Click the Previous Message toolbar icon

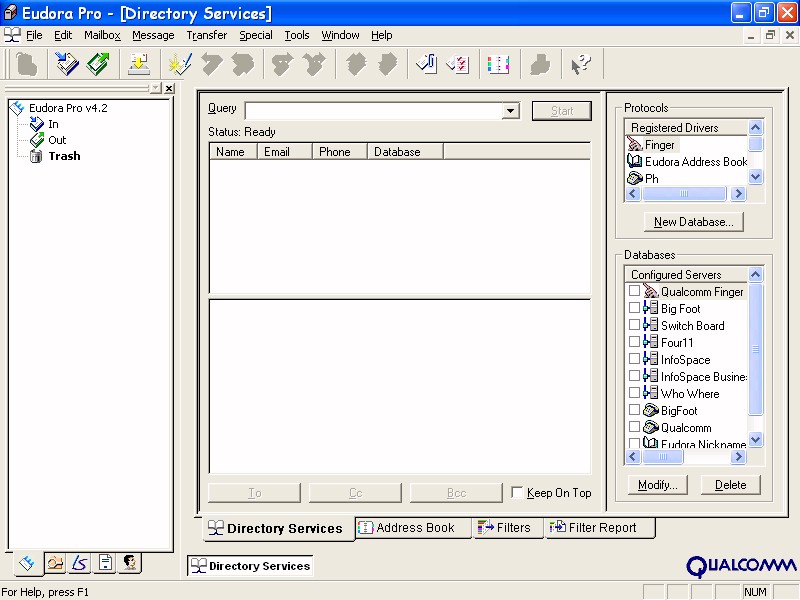coord(356,64)
